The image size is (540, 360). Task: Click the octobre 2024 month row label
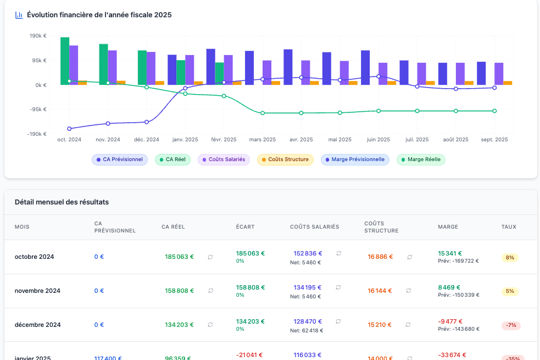tap(34, 257)
